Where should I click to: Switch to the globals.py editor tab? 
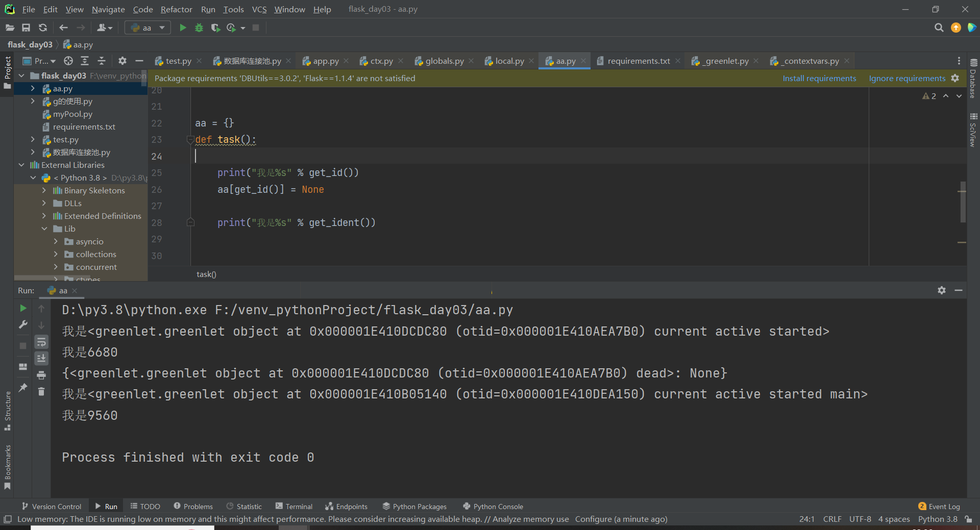pyautogui.click(x=444, y=61)
